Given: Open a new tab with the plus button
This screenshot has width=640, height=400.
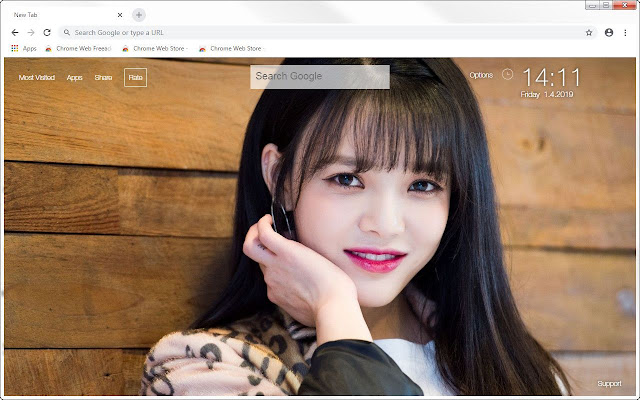Looking at the screenshot, I should click(139, 15).
